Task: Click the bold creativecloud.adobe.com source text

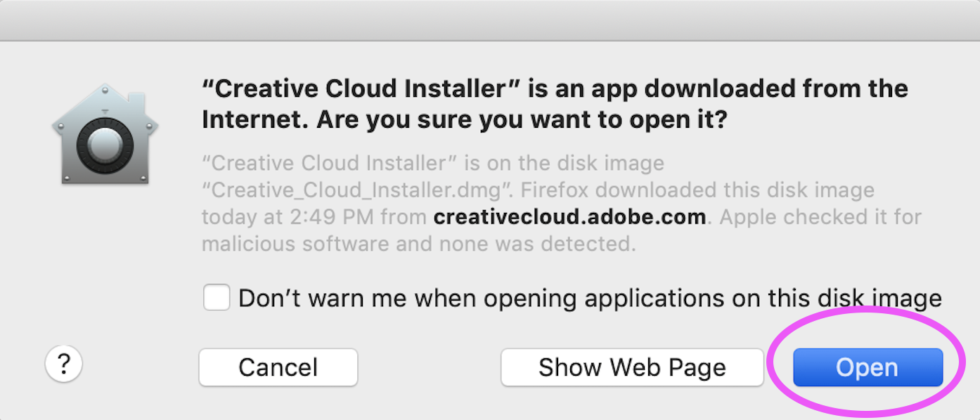Action: click(569, 217)
